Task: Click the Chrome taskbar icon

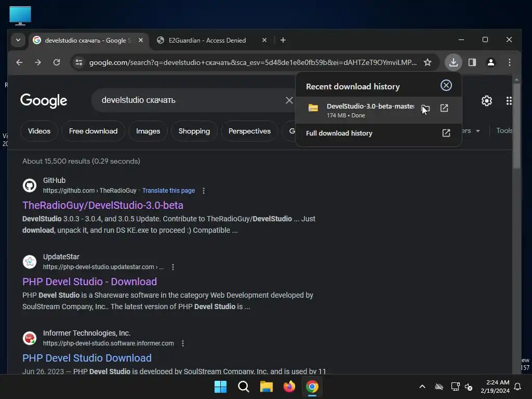Action: pos(312,387)
